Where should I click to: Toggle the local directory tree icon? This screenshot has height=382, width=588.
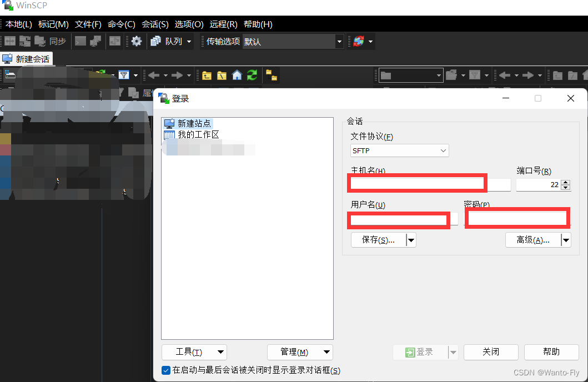[x=272, y=76]
